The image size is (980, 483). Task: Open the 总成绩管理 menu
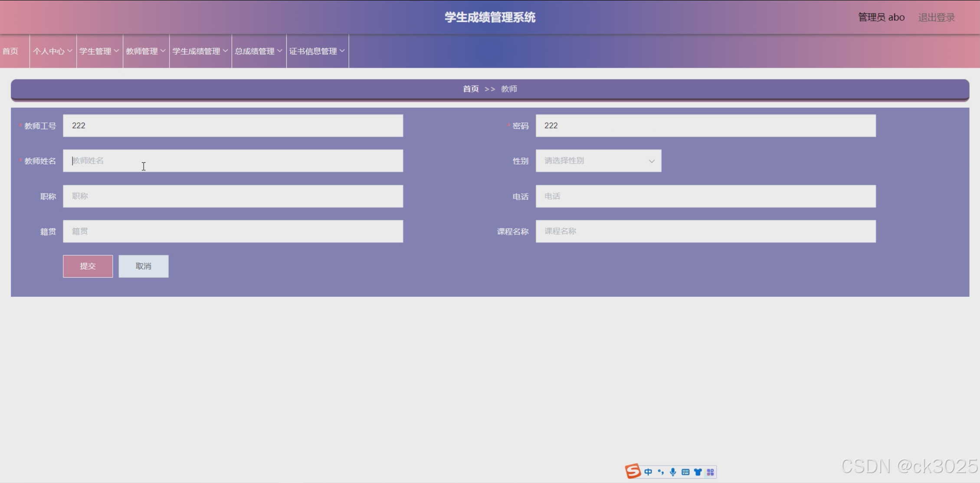259,51
